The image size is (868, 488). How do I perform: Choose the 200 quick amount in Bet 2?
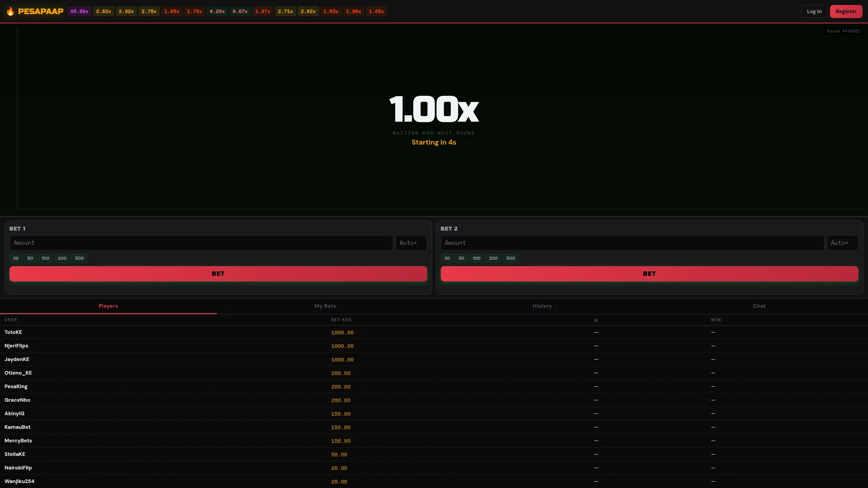pos(493,258)
